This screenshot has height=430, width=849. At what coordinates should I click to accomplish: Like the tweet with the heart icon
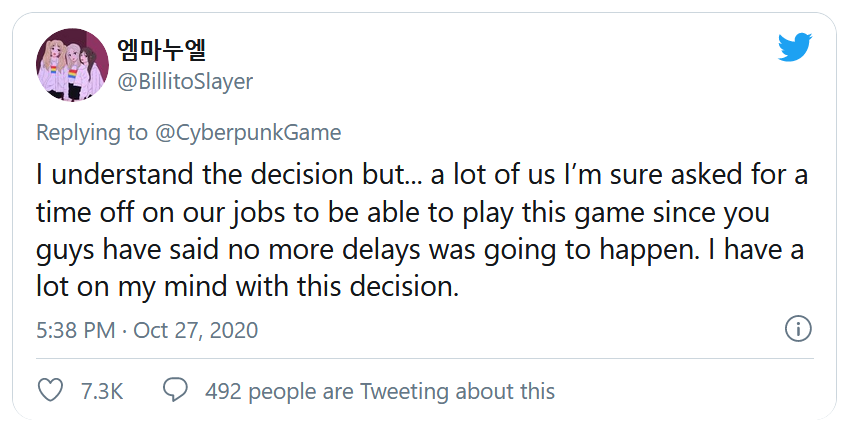(x=49, y=390)
